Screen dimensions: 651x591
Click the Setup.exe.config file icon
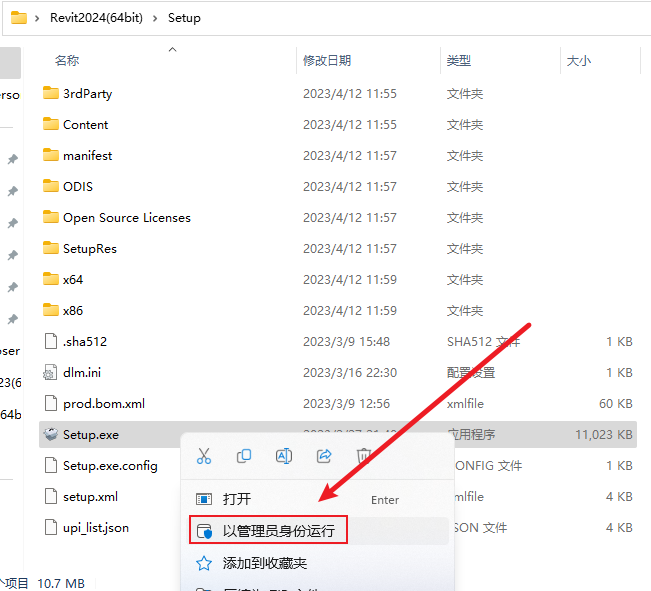(51, 465)
